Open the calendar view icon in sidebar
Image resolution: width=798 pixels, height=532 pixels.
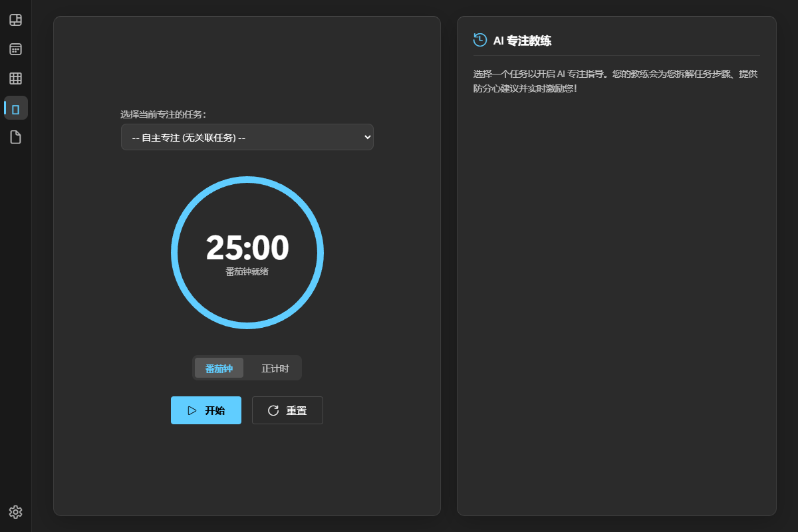coord(15,49)
